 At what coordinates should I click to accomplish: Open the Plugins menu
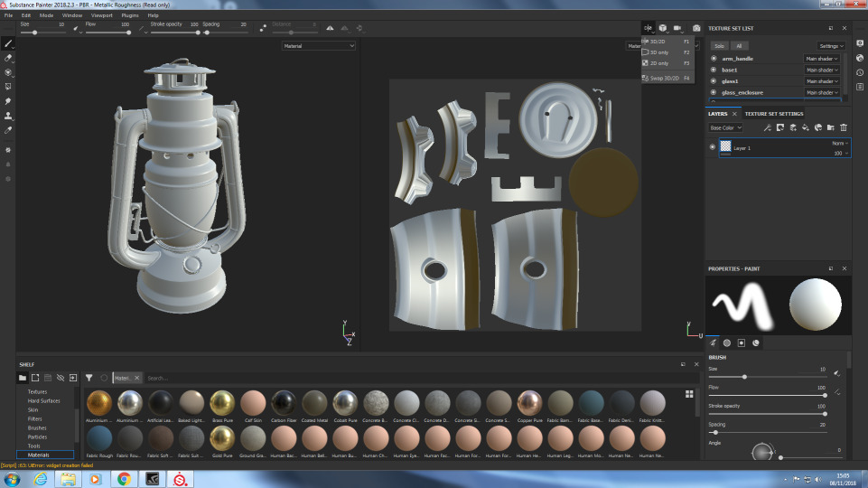point(129,15)
